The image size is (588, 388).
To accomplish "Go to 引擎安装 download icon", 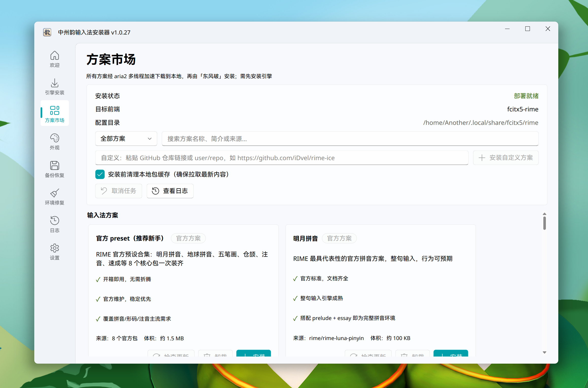I will pyautogui.click(x=55, y=83).
